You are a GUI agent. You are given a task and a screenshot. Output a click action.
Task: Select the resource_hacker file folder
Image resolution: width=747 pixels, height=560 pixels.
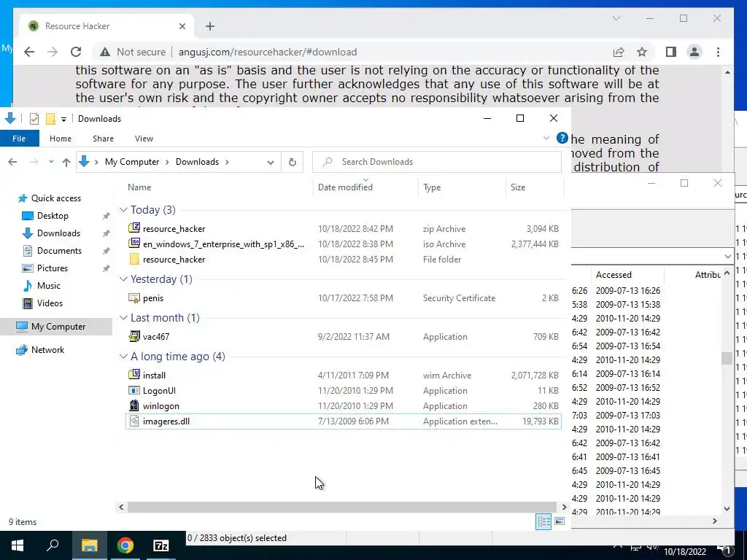pyautogui.click(x=343, y=260)
